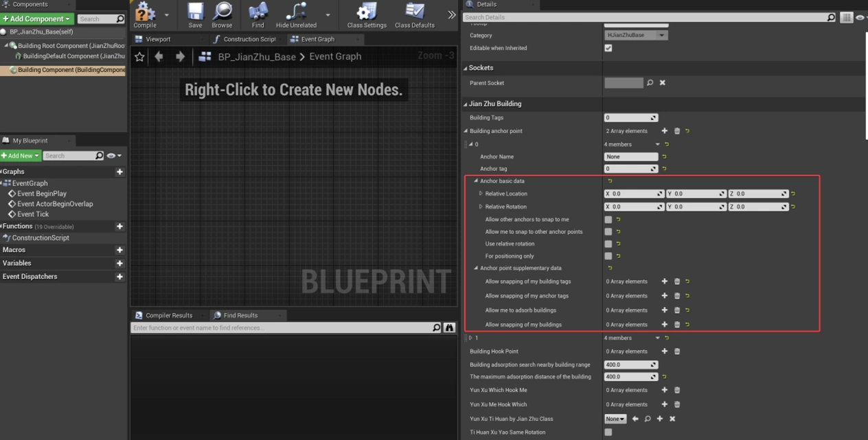Select Event BeginPlay in EventGraph
The height and width of the screenshot is (440, 868).
pos(42,194)
